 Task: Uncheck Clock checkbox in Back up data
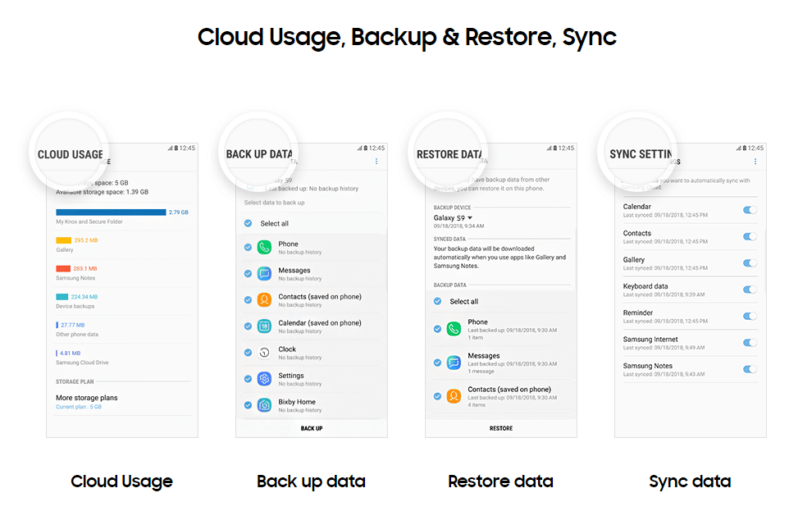click(x=248, y=353)
